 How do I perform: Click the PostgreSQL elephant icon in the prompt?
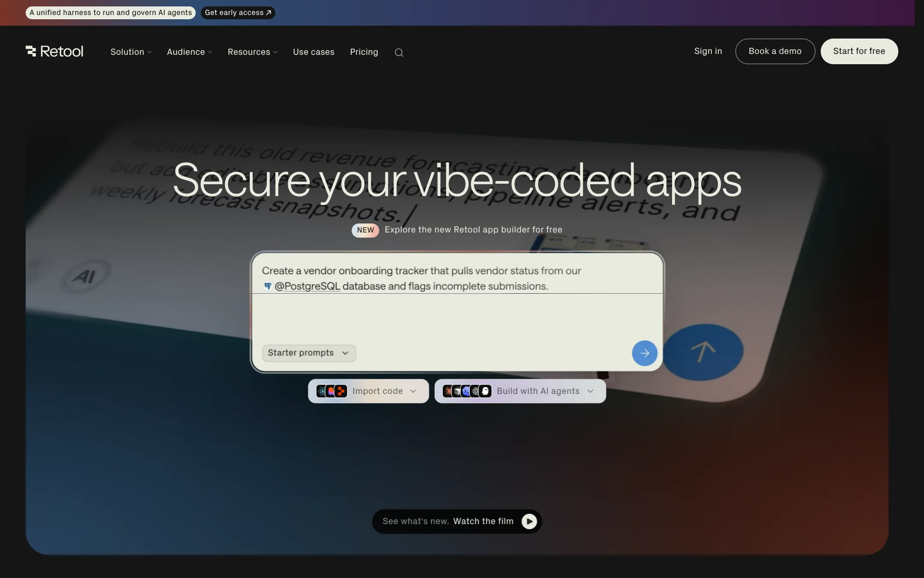pos(268,286)
